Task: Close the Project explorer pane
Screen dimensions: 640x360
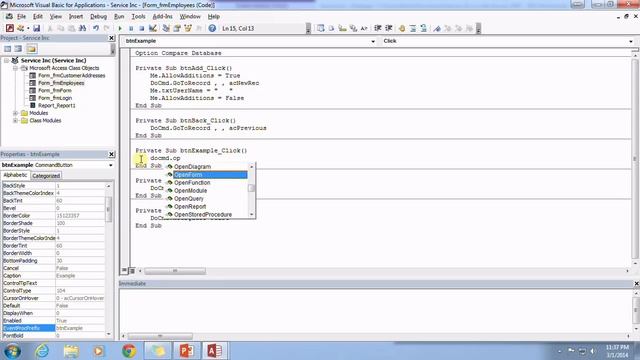Action: (111, 38)
